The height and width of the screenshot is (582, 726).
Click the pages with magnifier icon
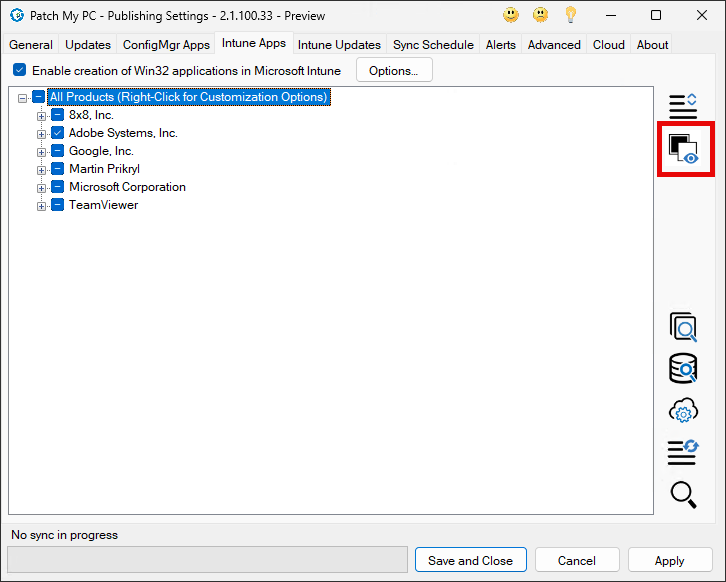(683, 327)
